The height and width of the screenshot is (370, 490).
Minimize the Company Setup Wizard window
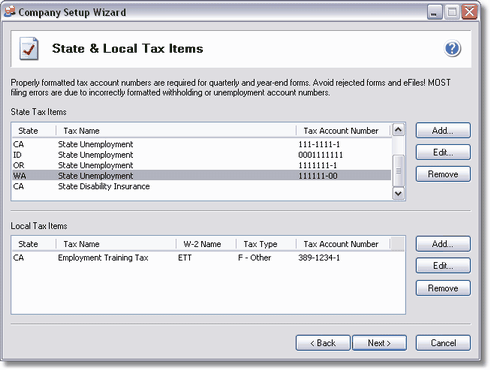434,12
